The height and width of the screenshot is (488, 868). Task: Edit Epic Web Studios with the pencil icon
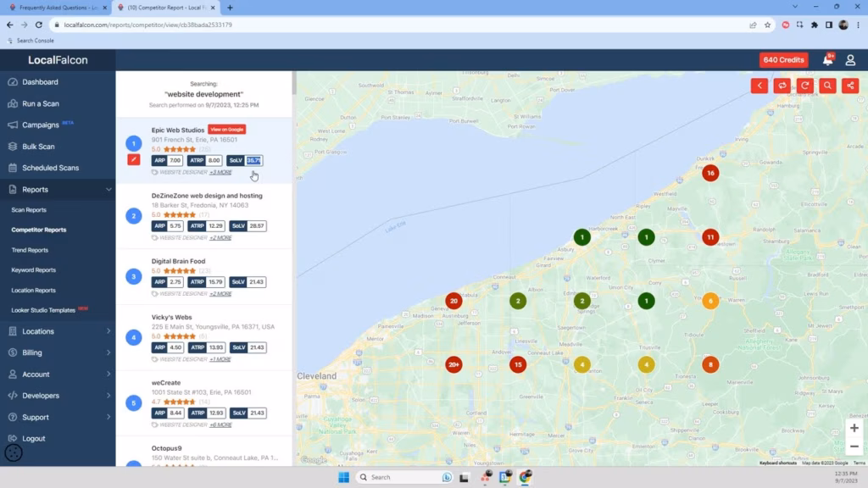click(x=133, y=159)
